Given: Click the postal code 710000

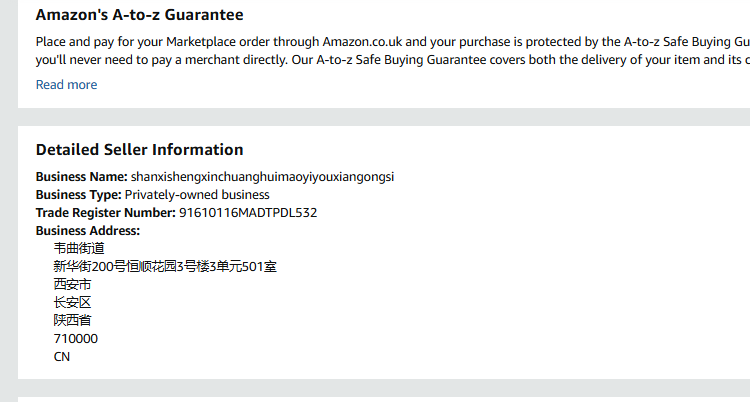Looking at the screenshot, I should [x=76, y=339].
